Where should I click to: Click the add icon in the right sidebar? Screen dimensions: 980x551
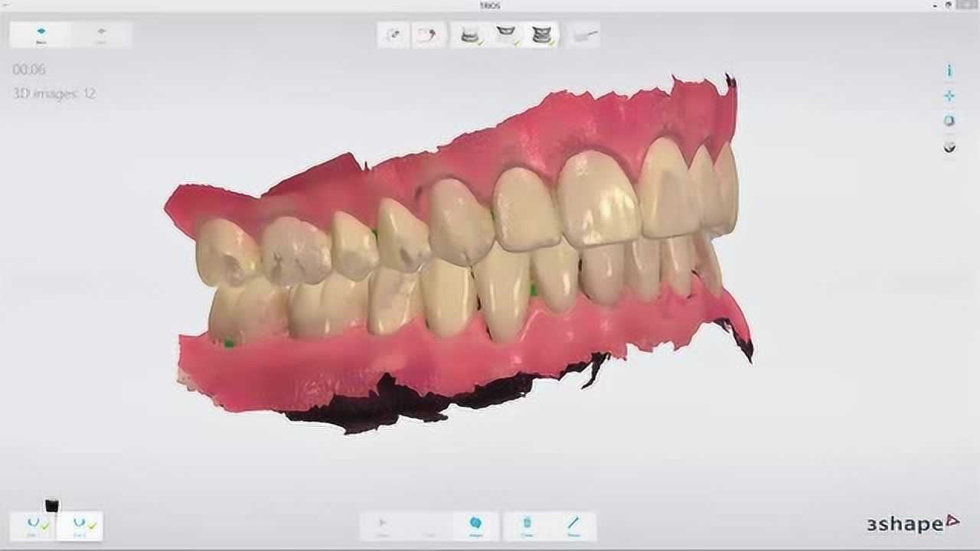click(949, 95)
